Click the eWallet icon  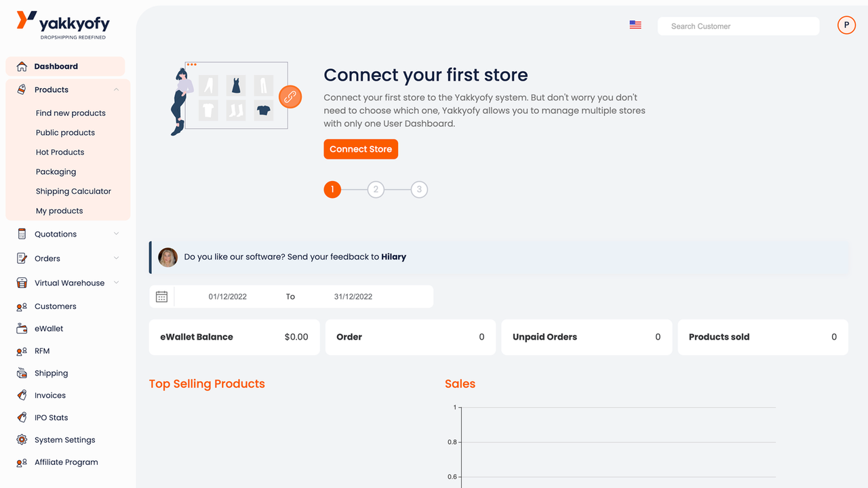click(x=22, y=329)
